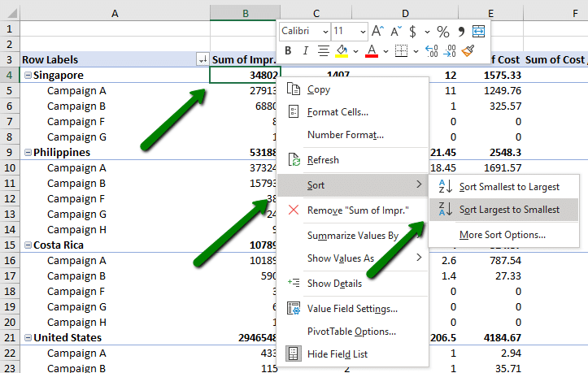Click the Z-A descending sort icon
Viewport: 588px width, 373px height.
pos(446,209)
